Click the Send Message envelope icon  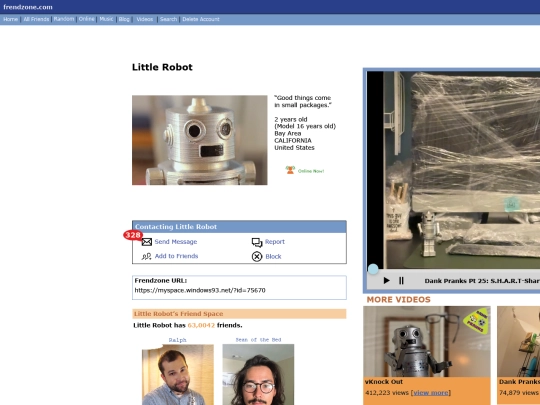147,242
